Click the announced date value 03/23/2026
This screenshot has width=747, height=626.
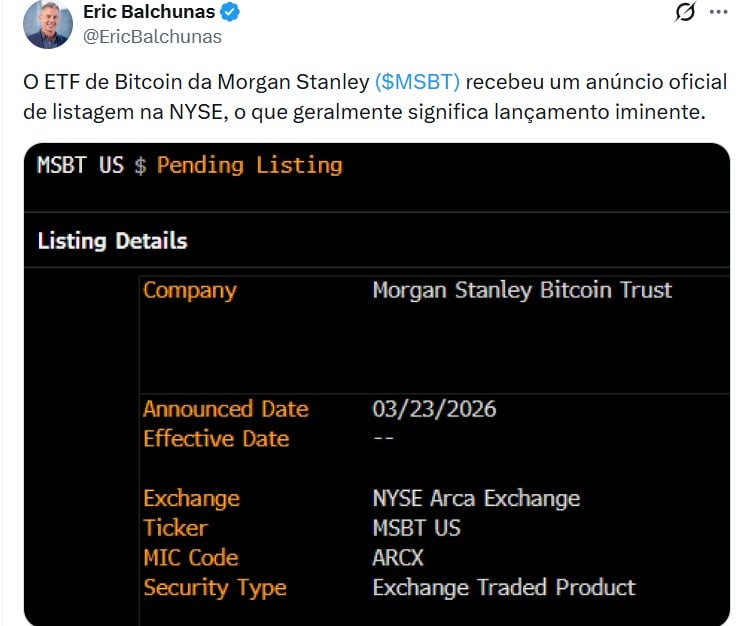pyautogui.click(x=434, y=409)
